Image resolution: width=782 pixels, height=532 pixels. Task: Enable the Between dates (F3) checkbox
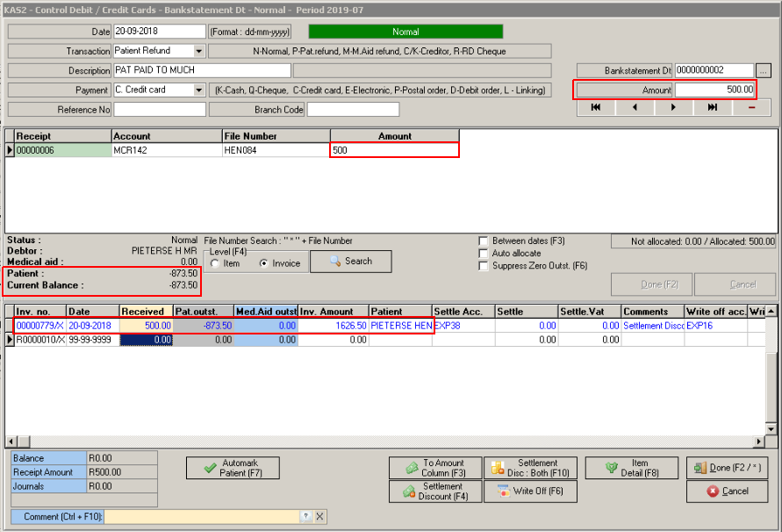pyautogui.click(x=484, y=241)
